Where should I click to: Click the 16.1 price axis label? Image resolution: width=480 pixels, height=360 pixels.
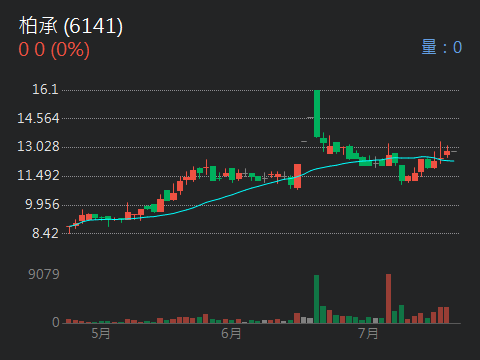tap(45, 89)
